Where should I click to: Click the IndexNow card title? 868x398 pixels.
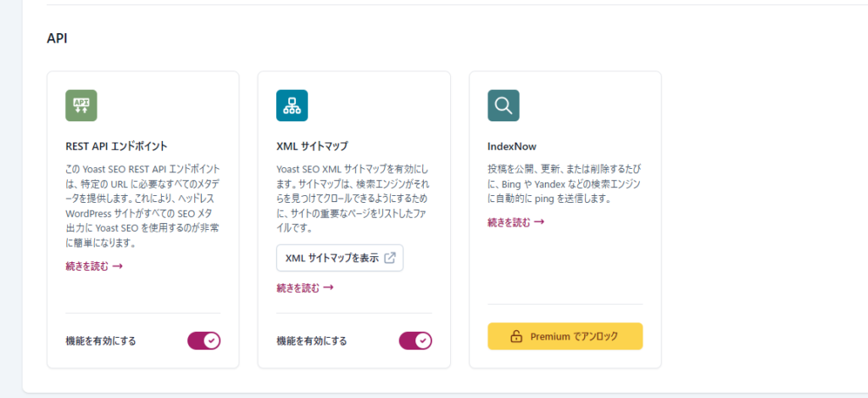(512, 146)
